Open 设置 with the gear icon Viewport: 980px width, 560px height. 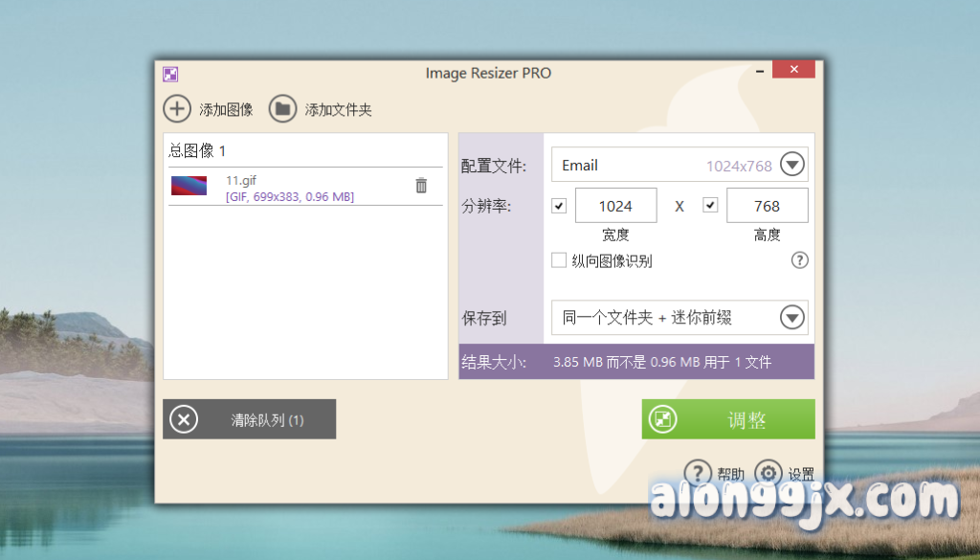coord(768,473)
